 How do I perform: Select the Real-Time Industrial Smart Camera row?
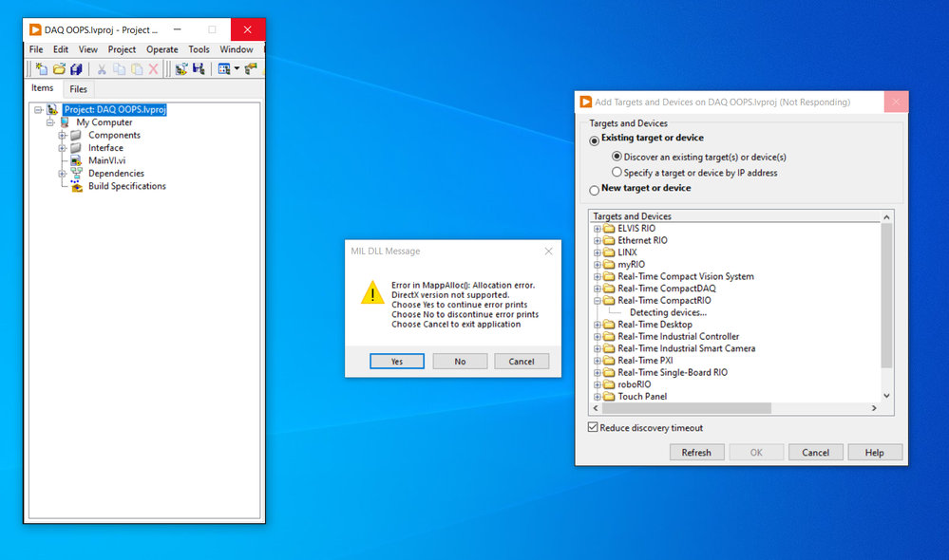(x=686, y=348)
